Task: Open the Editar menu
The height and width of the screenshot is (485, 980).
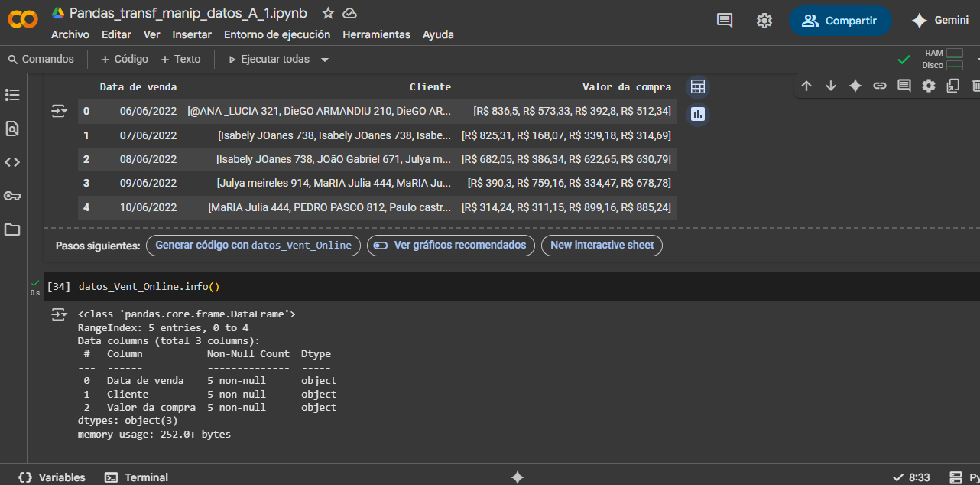Action: coord(116,34)
